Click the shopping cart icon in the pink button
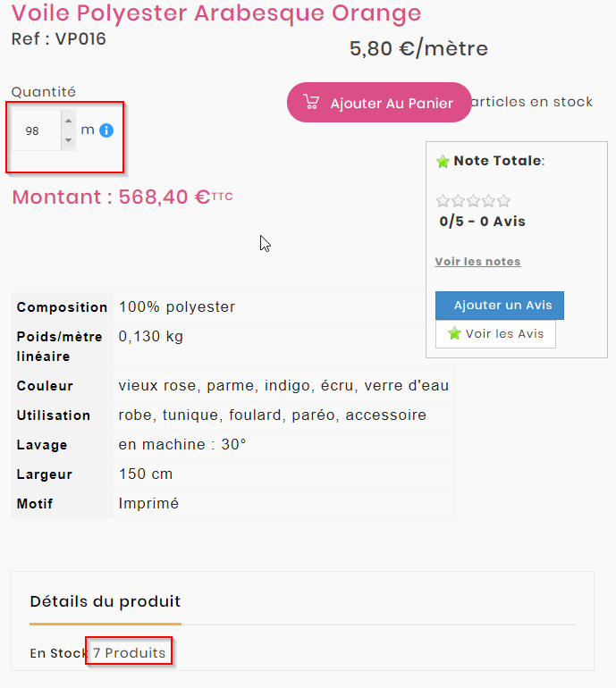Image resolution: width=616 pixels, height=688 pixels. pyautogui.click(x=311, y=102)
